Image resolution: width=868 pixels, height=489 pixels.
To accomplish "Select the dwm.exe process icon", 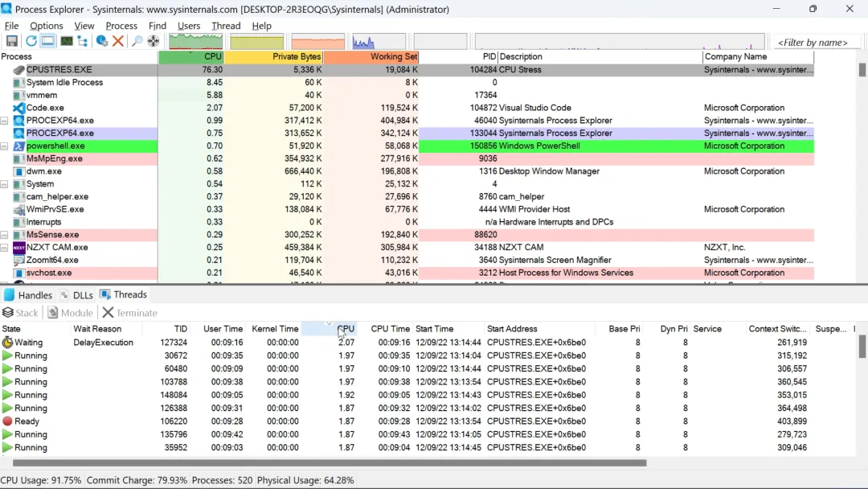I will [18, 171].
